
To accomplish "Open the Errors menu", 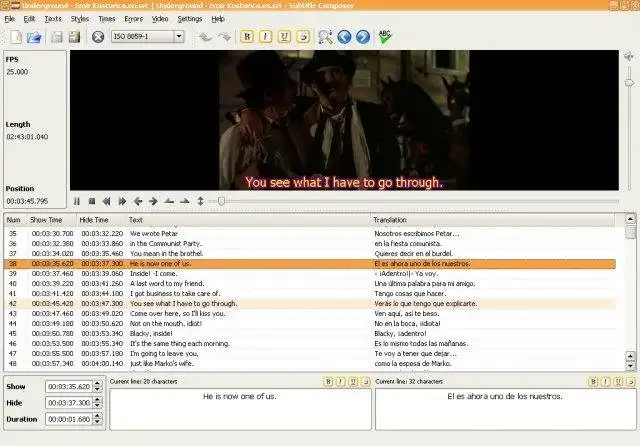I will (133, 19).
